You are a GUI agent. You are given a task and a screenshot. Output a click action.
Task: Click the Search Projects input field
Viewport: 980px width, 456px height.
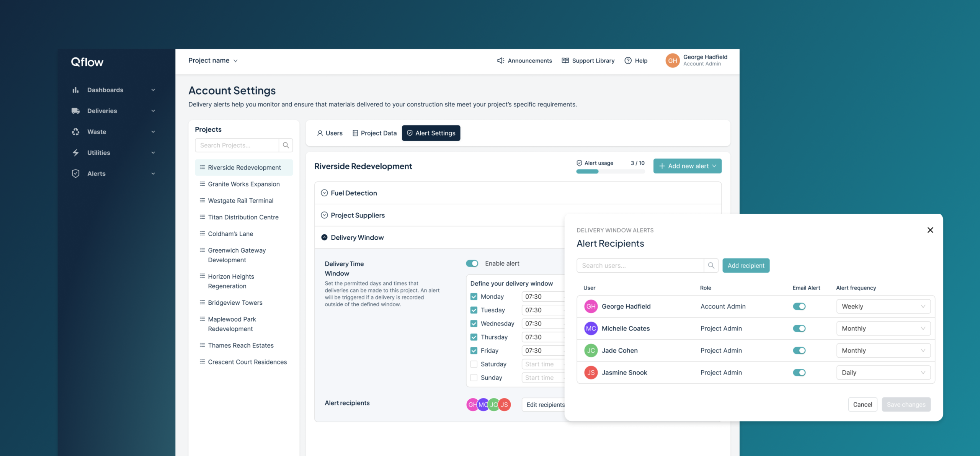point(237,145)
